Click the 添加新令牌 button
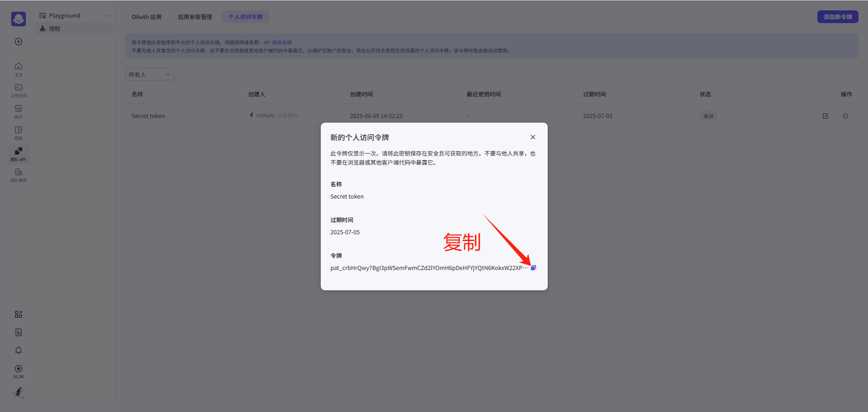 tap(837, 16)
